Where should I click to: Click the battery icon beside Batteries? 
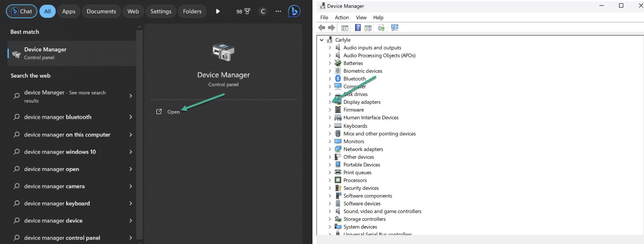coord(338,63)
